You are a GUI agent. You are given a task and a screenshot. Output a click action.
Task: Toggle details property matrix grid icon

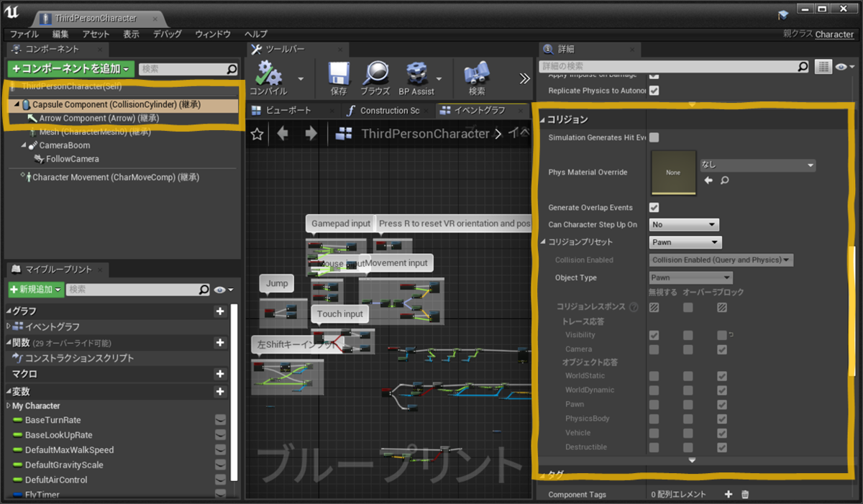823,66
